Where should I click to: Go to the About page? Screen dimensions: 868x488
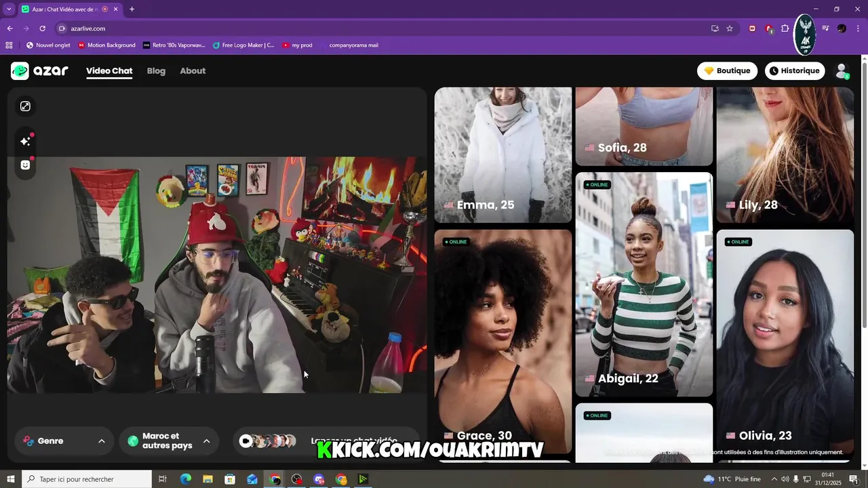(x=193, y=70)
